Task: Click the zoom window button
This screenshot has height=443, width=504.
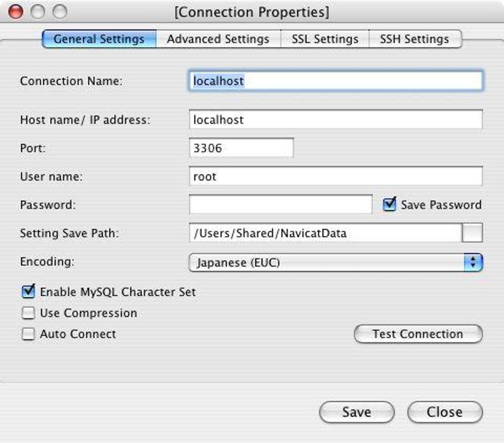Action: click(59, 11)
